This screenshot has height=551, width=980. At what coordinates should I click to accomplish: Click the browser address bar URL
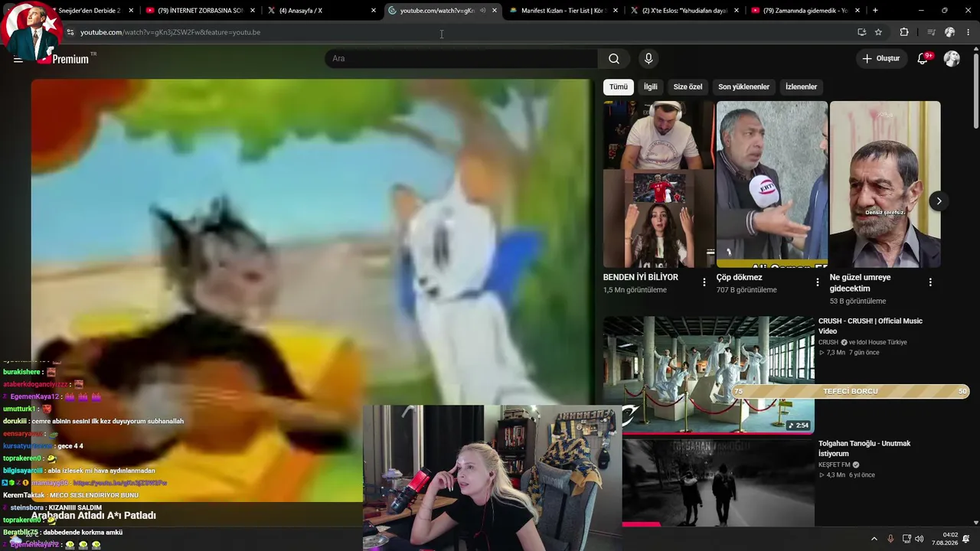(x=170, y=32)
